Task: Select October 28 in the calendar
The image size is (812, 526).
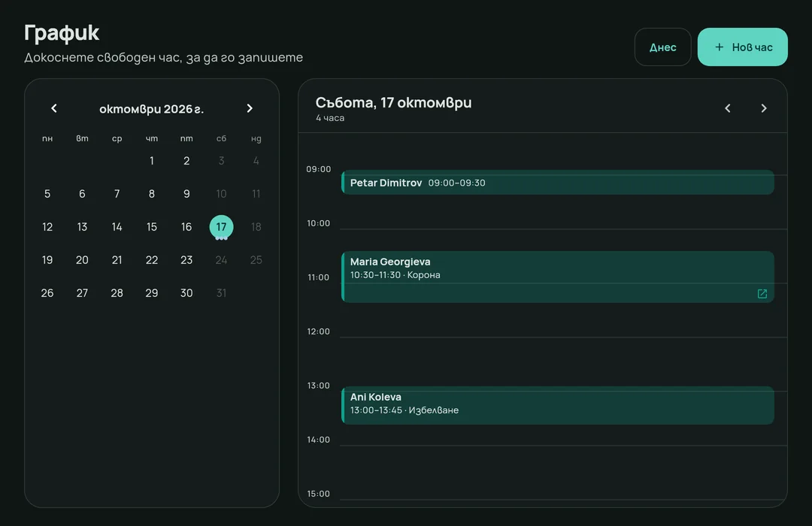Action: pyautogui.click(x=117, y=293)
